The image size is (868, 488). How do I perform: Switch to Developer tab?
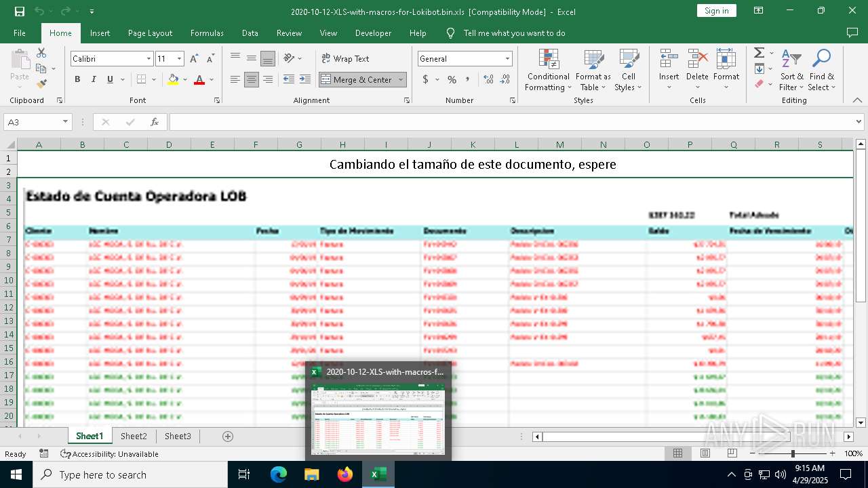tap(373, 33)
